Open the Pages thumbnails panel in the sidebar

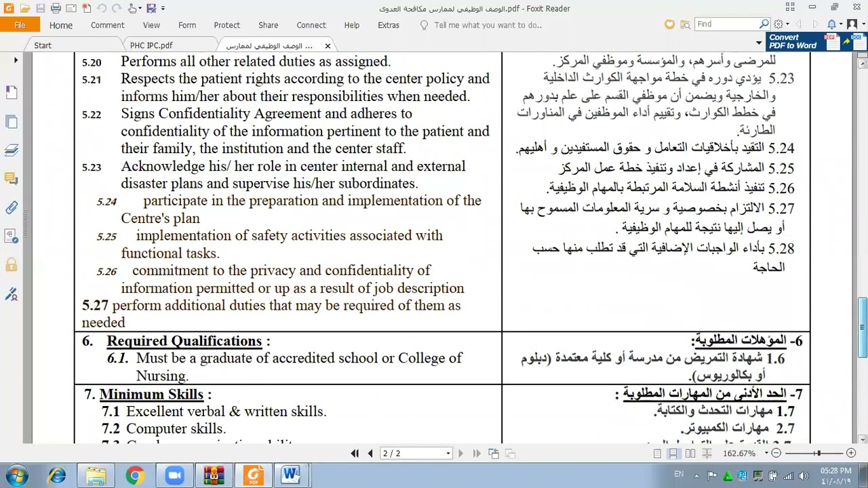point(12,121)
